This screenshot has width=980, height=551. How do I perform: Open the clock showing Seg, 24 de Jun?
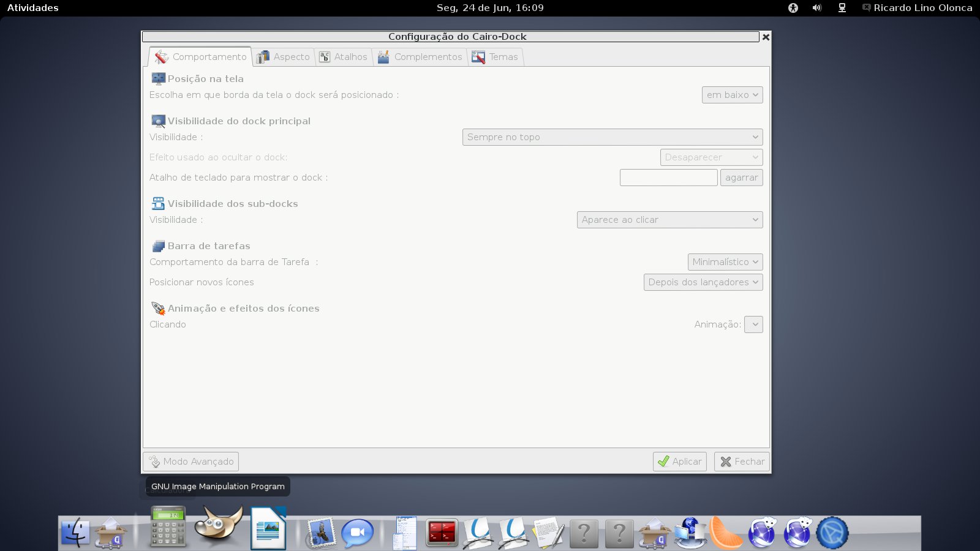pos(490,8)
